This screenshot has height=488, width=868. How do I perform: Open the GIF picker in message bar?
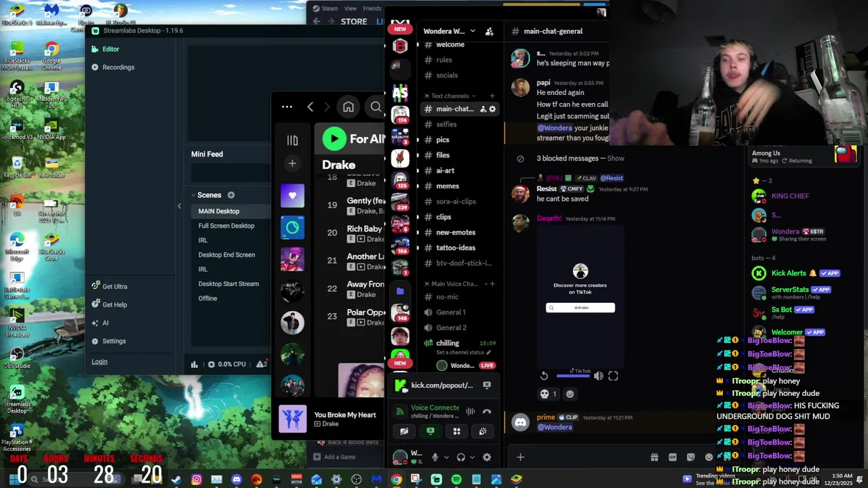(673, 457)
